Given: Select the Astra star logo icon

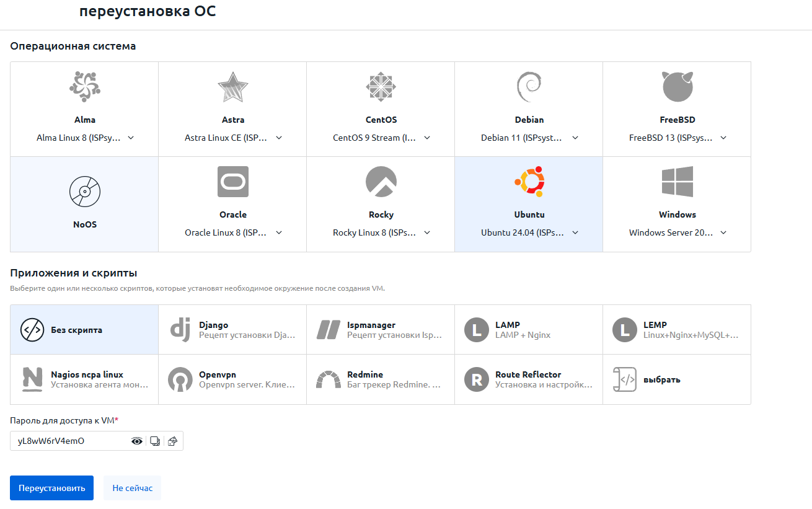Looking at the screenshot, I should point(232,87).
